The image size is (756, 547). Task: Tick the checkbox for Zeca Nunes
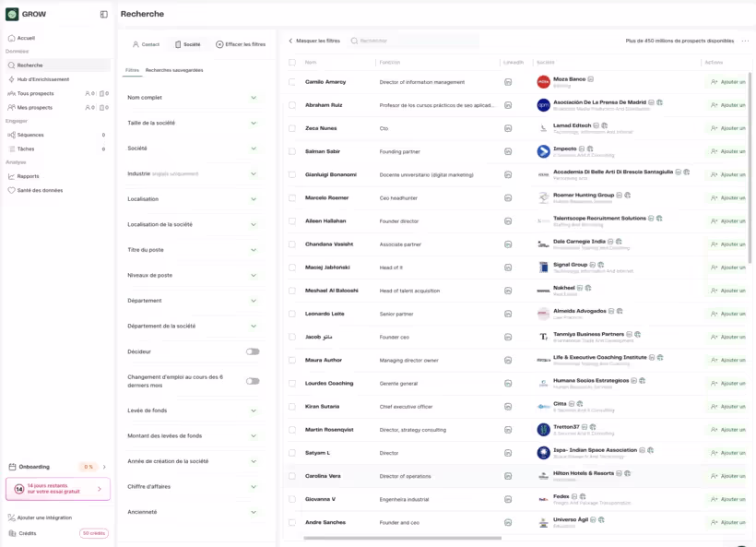click(x=292, y=128)
